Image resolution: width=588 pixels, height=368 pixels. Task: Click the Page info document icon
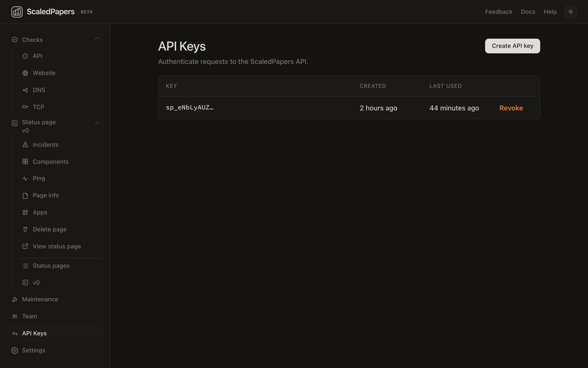(x=25, y=196)
